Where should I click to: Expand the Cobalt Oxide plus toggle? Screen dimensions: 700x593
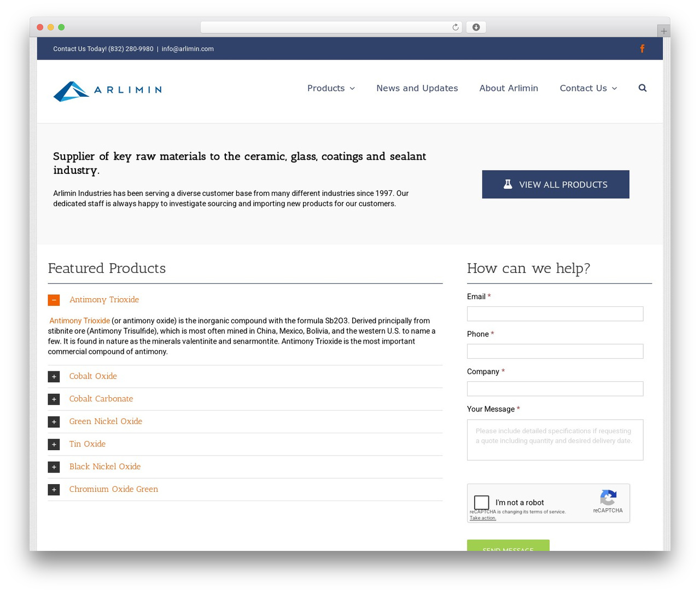[54, 376]
